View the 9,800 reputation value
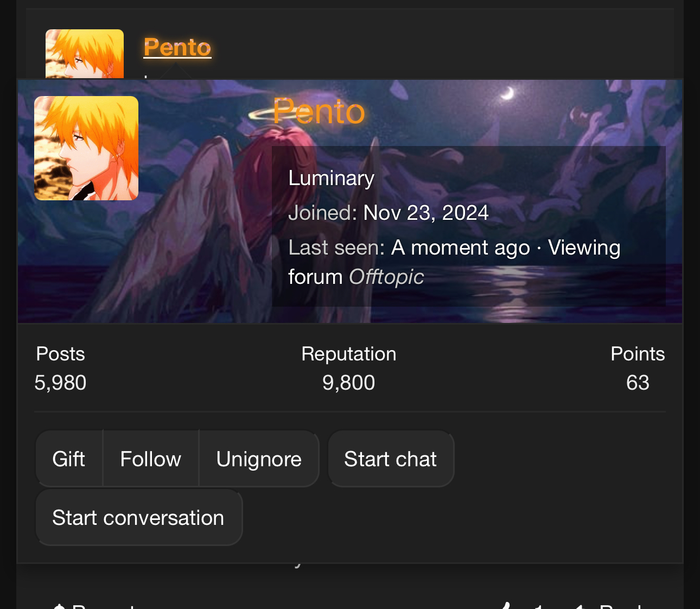 coord(348,383)
